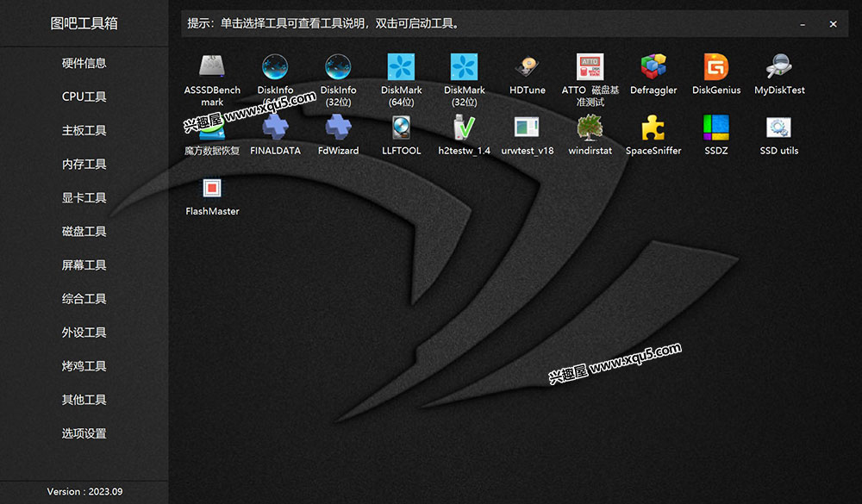
Task: Open the 选项设置 settings page
Action: click(84, 433)
